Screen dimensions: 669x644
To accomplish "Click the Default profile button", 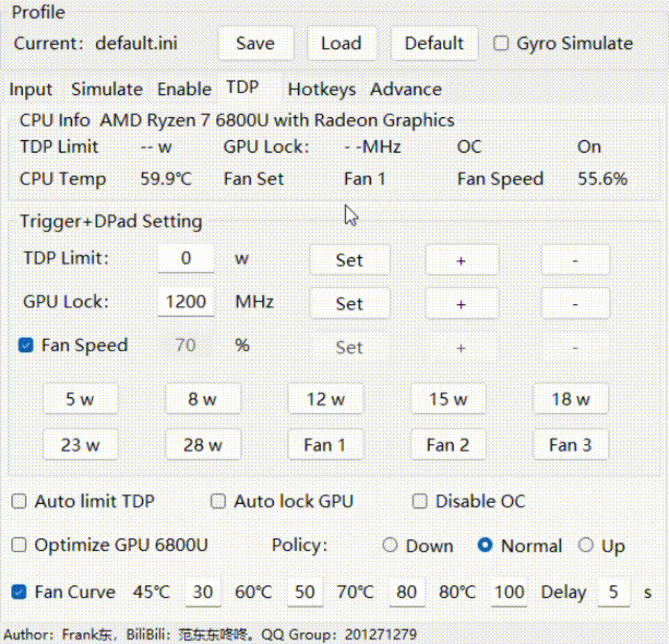I will 434,43.
